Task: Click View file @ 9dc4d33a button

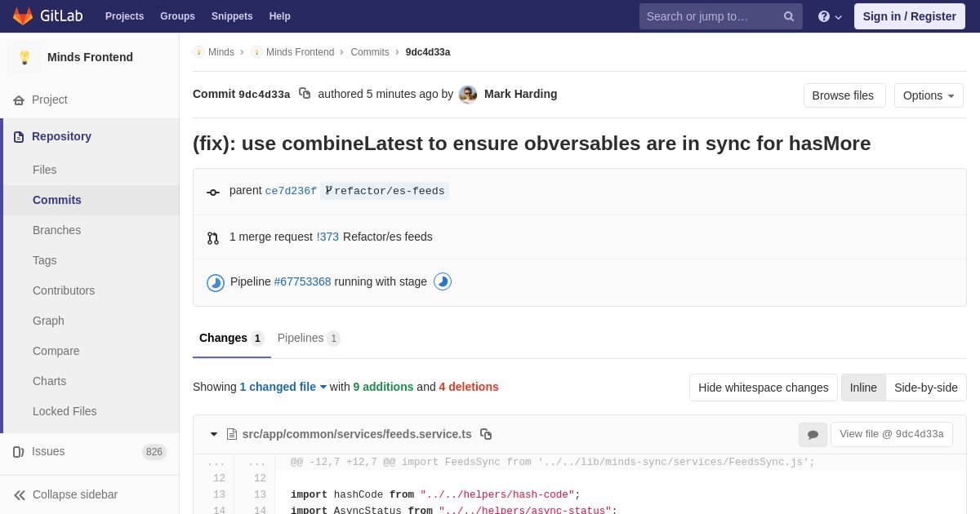Action: (892, 434)
